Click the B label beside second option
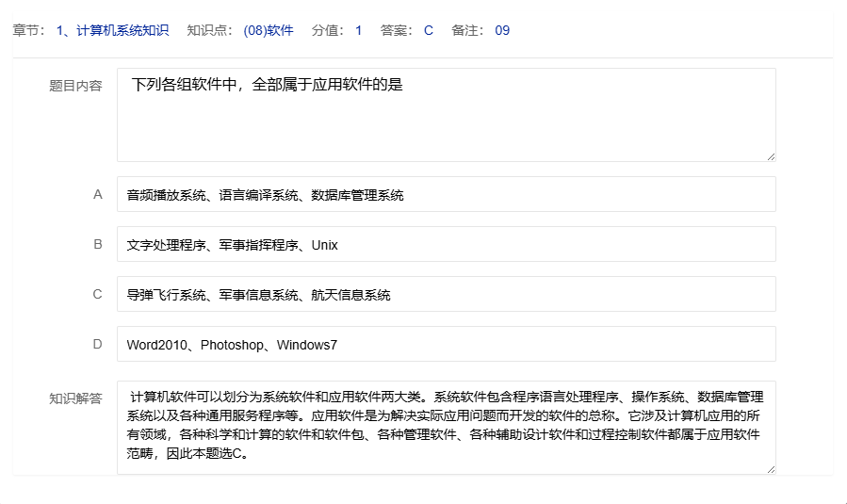This screenshot has height=504, width=847. click(97, 245)
